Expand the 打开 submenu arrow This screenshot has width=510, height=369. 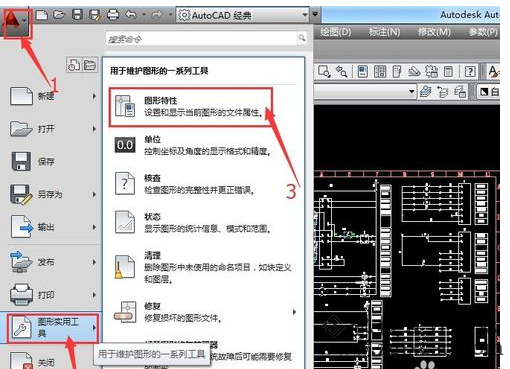[x=94, y=129]
